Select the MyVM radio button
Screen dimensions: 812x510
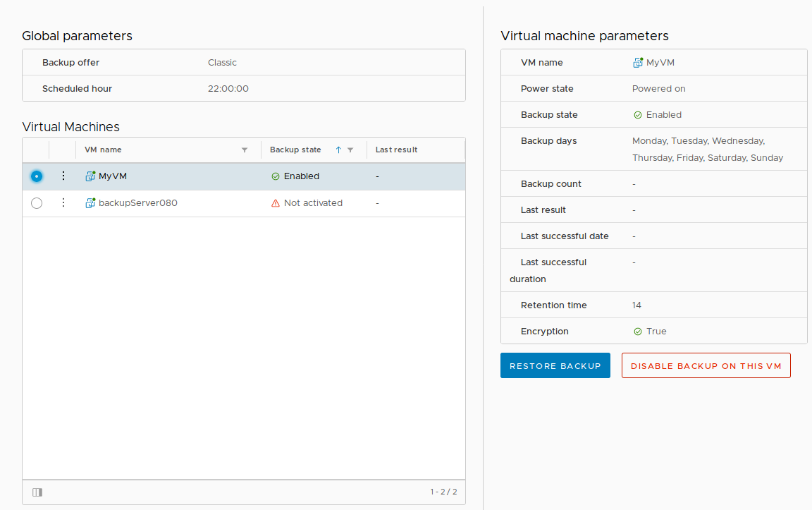click(x=36, y=176)
